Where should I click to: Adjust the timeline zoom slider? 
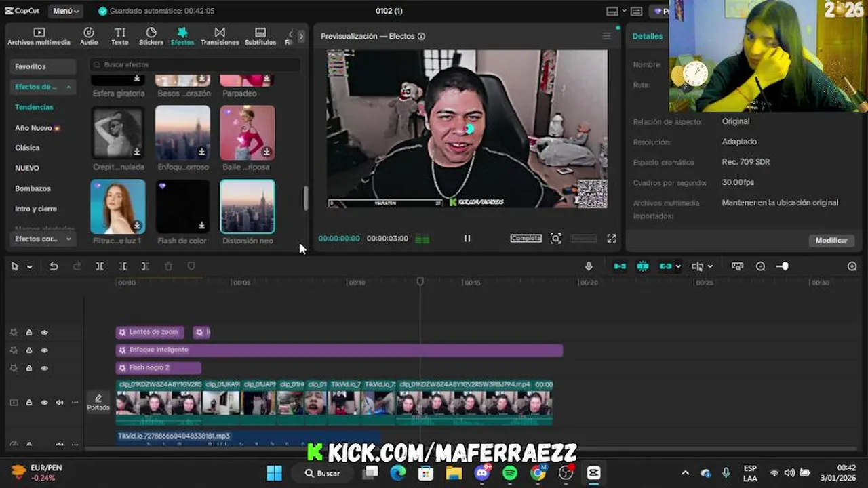point(783,266)
